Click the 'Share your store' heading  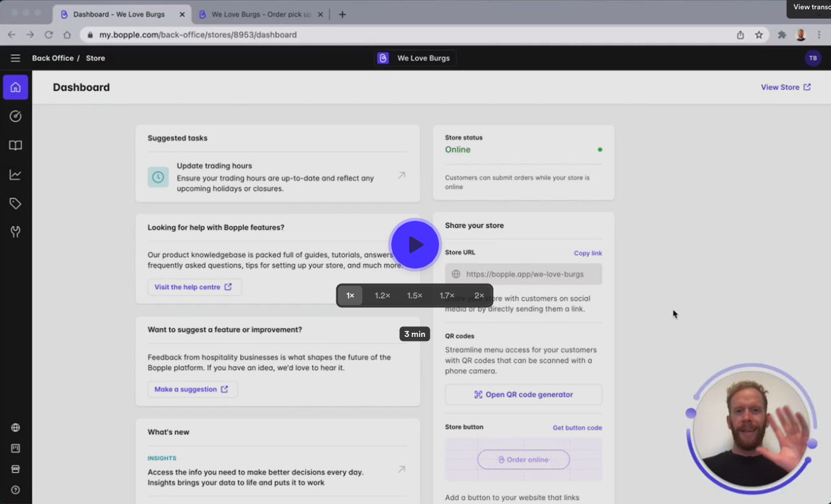(474, 225)
